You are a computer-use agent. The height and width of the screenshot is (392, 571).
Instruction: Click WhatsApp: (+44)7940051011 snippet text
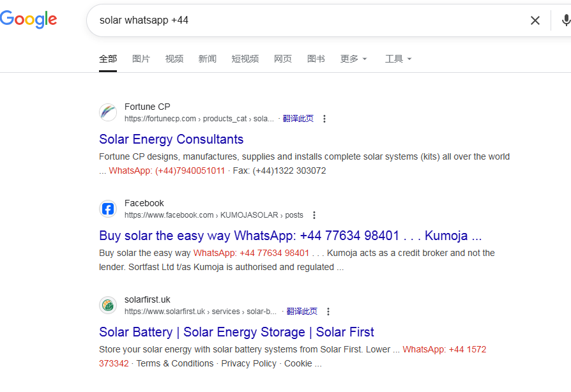point(167,170)
